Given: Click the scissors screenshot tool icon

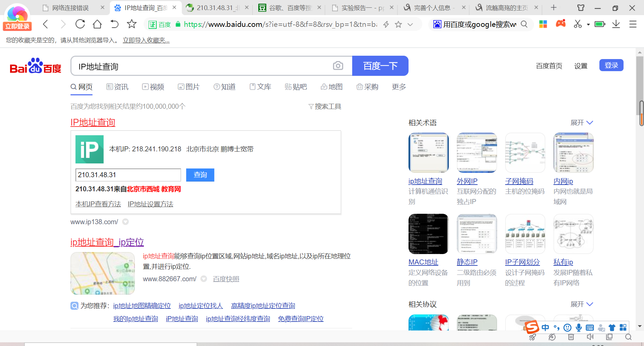Looking at the screenshot, I should (x=578, y=24).
